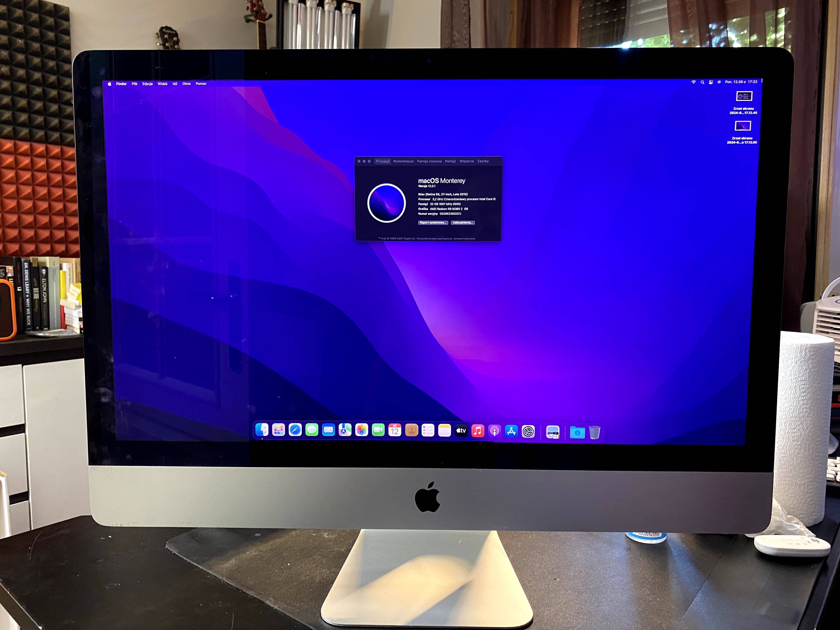840x630 pixels.
Task: Select desktop screenshot file ending 17.13.05
Action: 742,132
